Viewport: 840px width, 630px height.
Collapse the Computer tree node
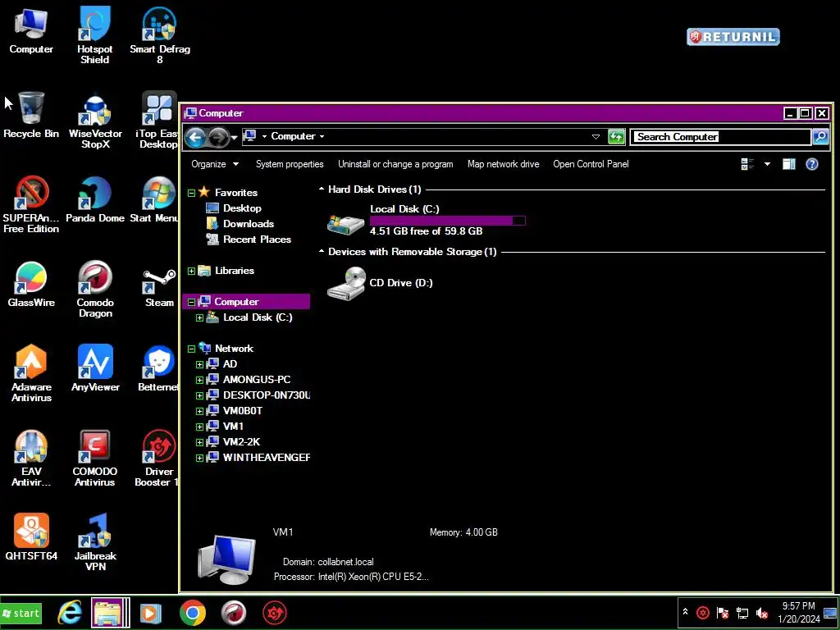coord(191,302)
